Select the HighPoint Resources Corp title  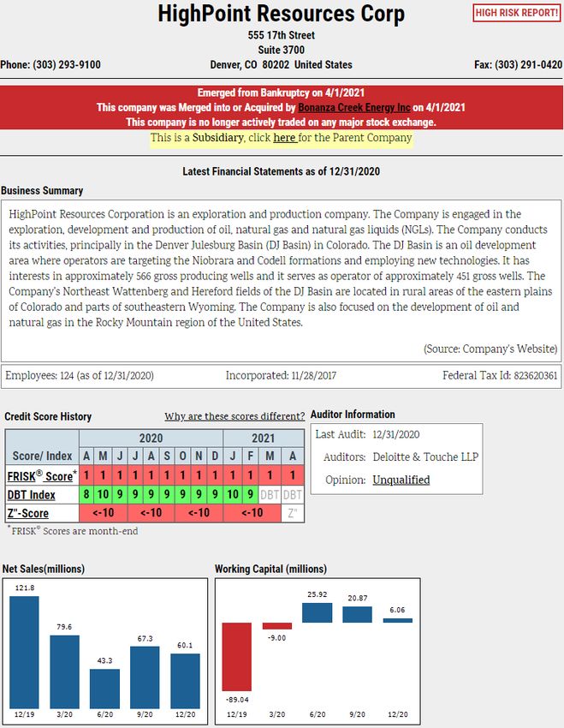pos(281,14)
